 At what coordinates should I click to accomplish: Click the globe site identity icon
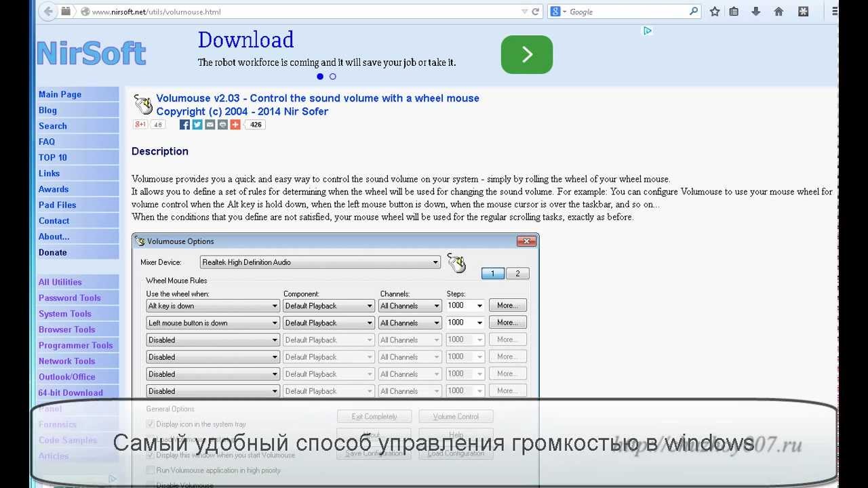85,12
